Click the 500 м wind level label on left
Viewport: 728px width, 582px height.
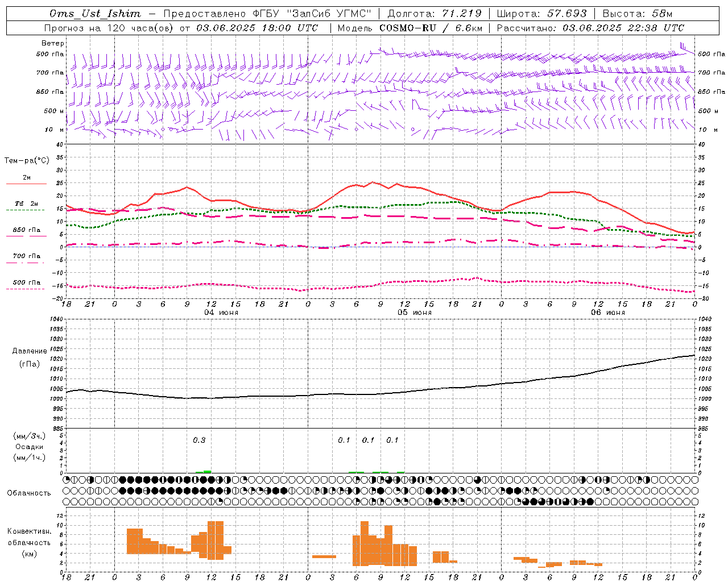(55, 111)
